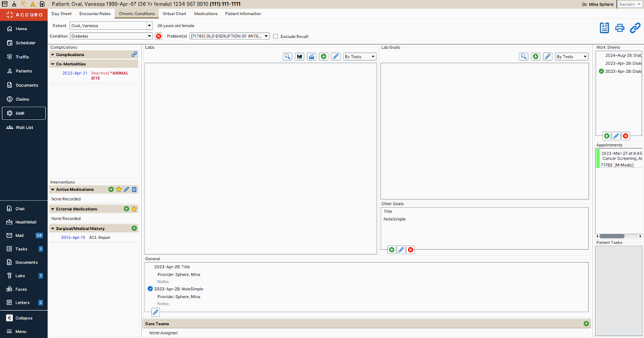Add a new Care Team

pos(586,324)
